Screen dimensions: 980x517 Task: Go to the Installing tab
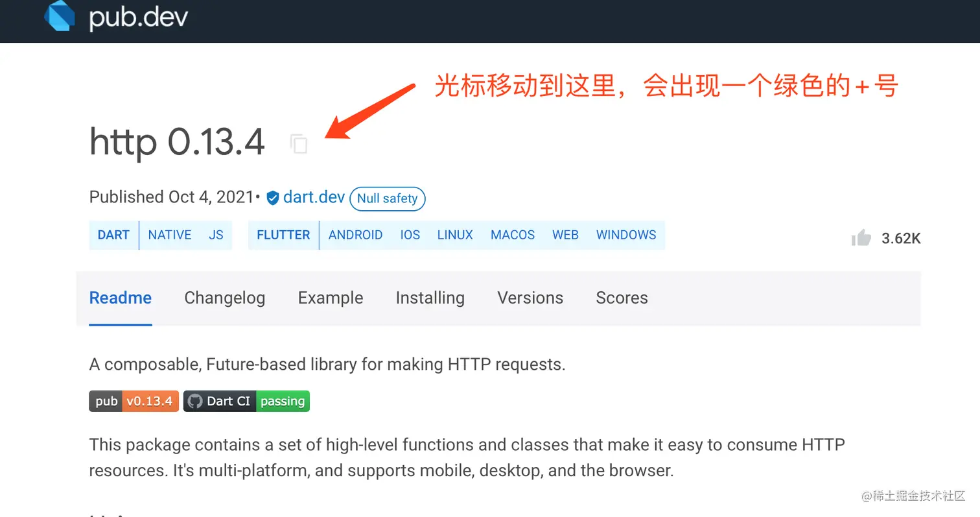tap(430, 298)
